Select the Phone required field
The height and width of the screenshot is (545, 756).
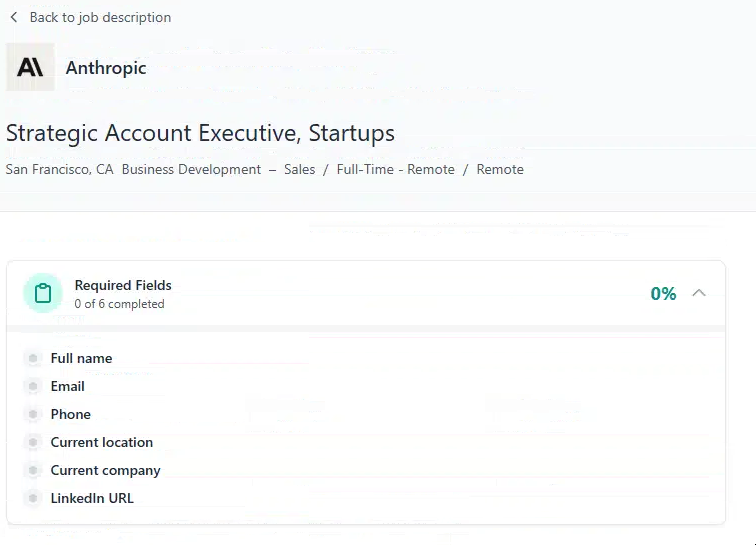71,414
